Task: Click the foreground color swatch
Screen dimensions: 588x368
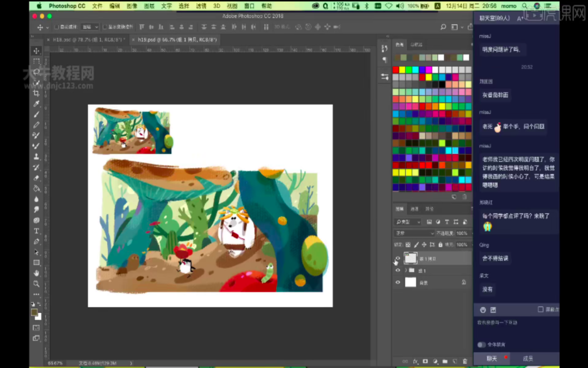Action: (34, 312)
